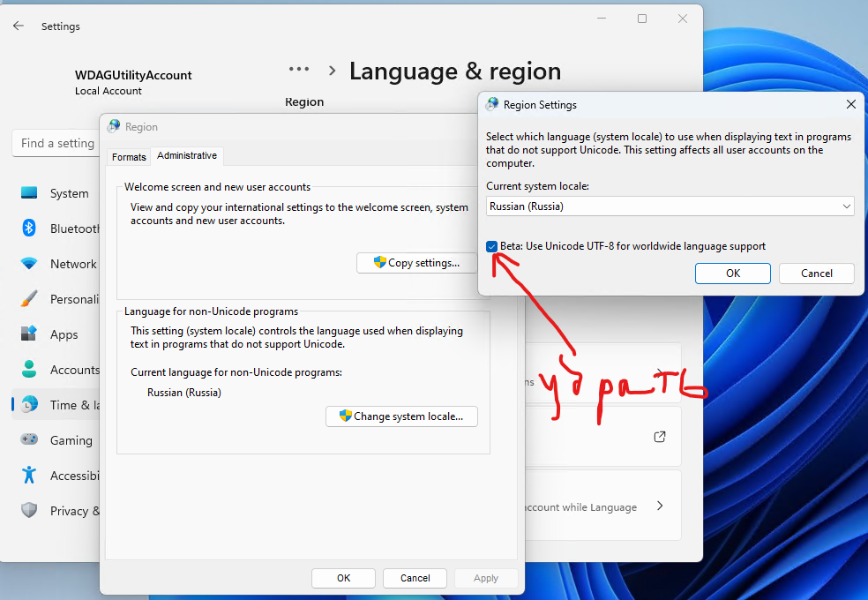Image resolution: width=868 pixels, height=600 pixels.
Task: Expand the chevron beside account while Language
Action: click(660, 506)
